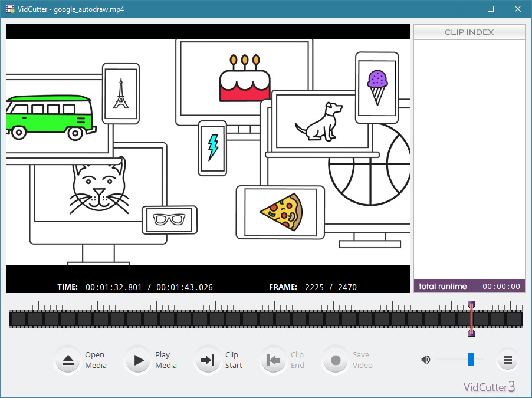532x398 pixels.
Task: Click the VidCutter app icon in title bar
Action: (10, 9)
